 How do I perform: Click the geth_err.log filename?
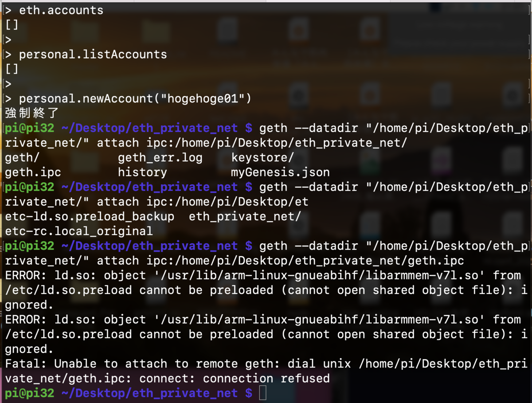point(160,157)
